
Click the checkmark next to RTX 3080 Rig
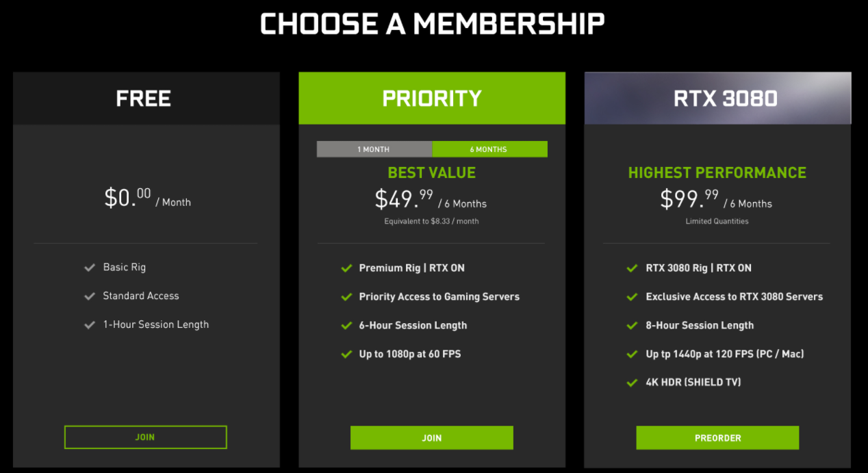point(633,268)
